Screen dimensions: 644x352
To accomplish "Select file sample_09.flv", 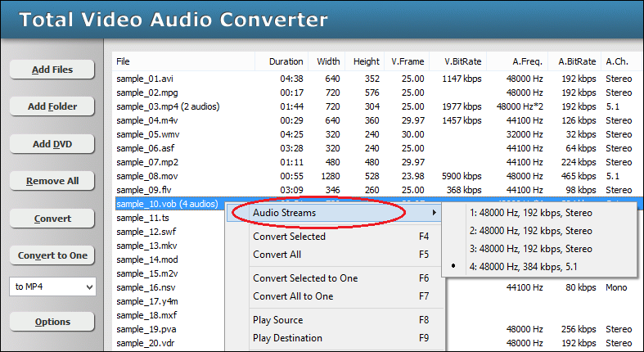I will point(144,190).
